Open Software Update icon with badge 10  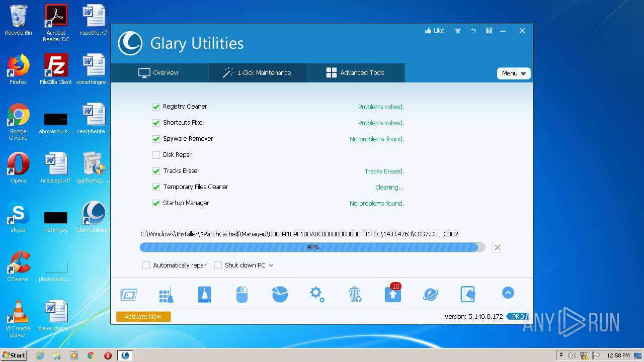(x=393, y=293)
